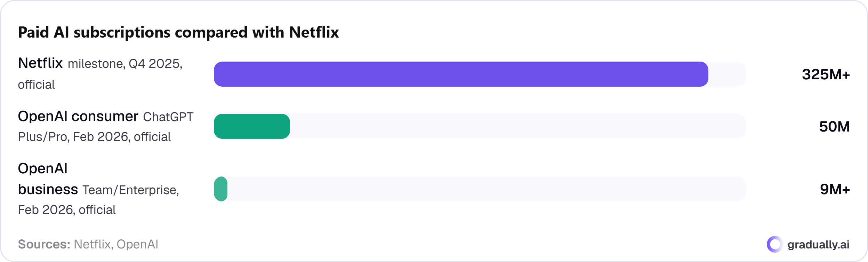Image resolution: width=868 pixels, height=262 pixels.
Task: Click the 9M+ value label
Action: click(x=835, y=189)
